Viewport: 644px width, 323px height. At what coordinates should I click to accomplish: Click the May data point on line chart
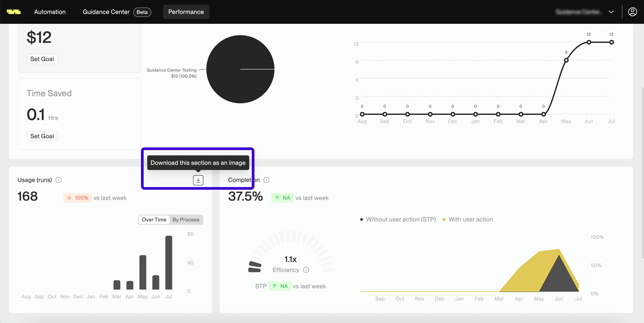pyautogui.click(x=566, y=60)
